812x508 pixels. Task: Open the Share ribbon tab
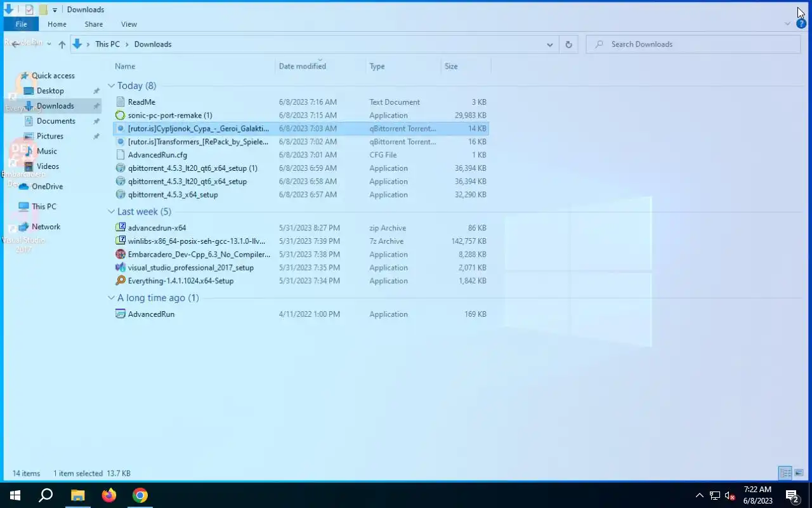coord(93,24)
